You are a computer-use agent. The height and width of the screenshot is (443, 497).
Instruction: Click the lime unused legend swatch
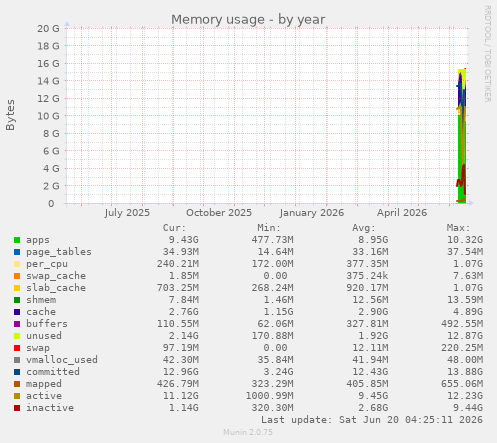pos(17,336)
